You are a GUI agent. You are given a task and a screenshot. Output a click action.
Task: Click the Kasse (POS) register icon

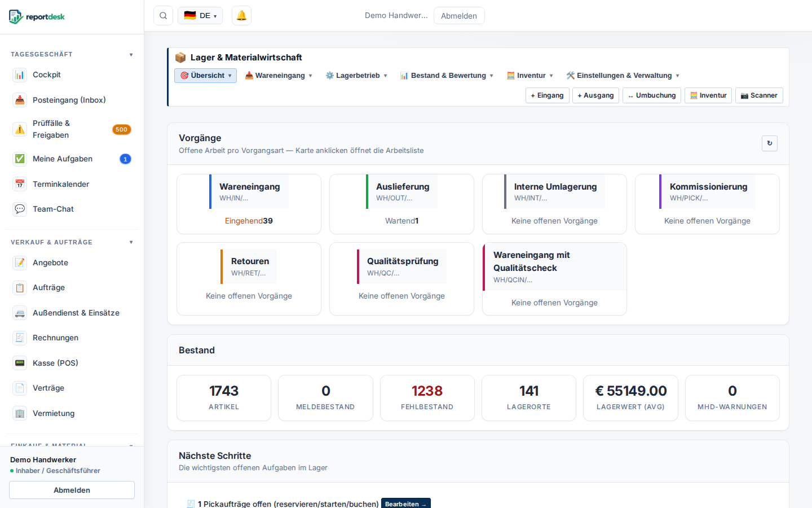pos(20,363)
